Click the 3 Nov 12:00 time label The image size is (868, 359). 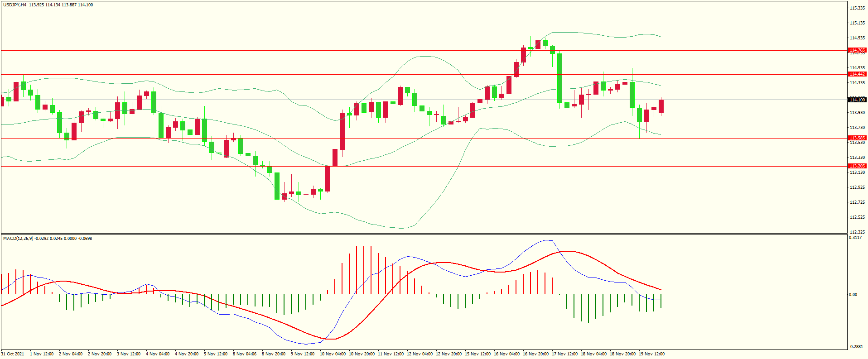pos(129,354)
